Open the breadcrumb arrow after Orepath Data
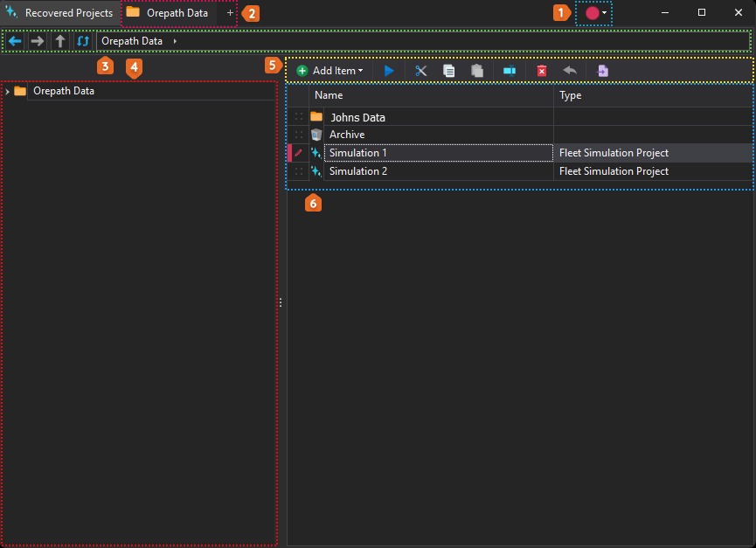 coord(175,41)
